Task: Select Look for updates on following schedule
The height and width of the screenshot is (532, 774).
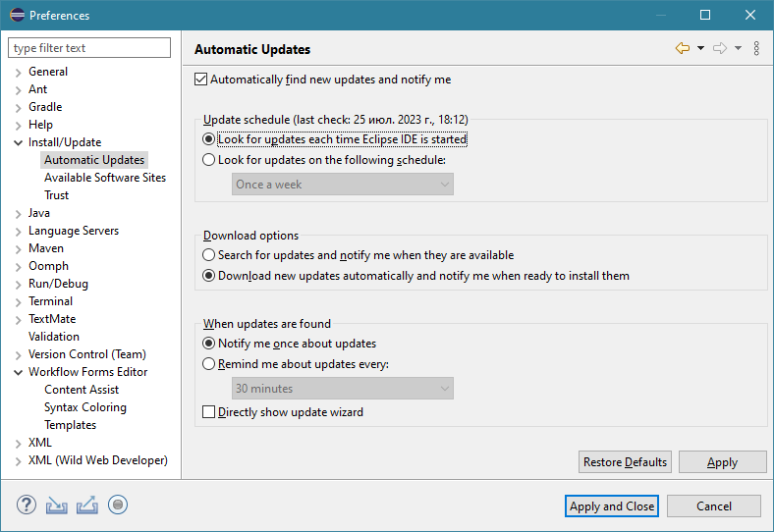Action: [x=208, y=160]
